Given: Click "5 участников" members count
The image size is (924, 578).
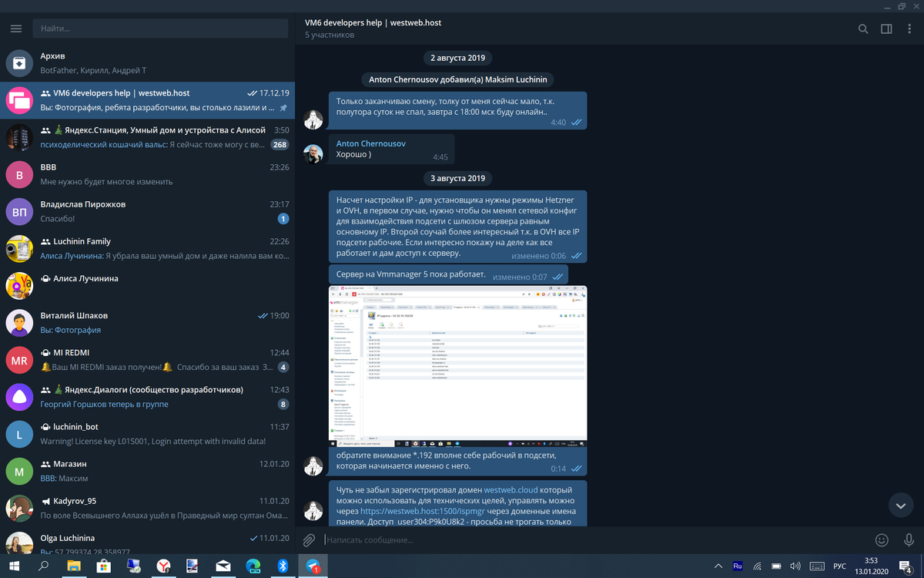Looking at the screenshot, I should 330,35.
